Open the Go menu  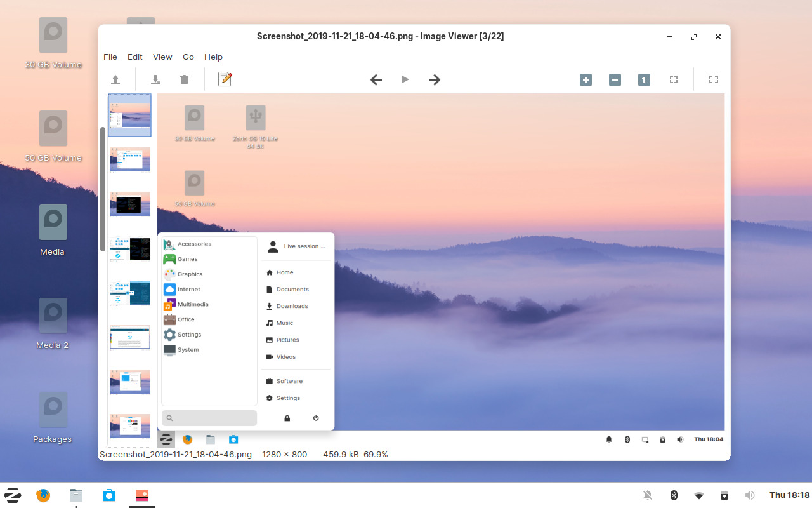pos(188,57)
